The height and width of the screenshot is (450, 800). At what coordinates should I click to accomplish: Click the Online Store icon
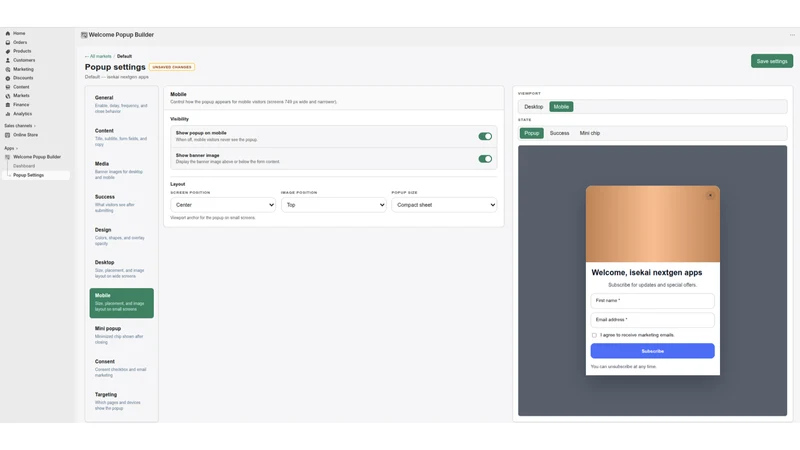(8, 135)
